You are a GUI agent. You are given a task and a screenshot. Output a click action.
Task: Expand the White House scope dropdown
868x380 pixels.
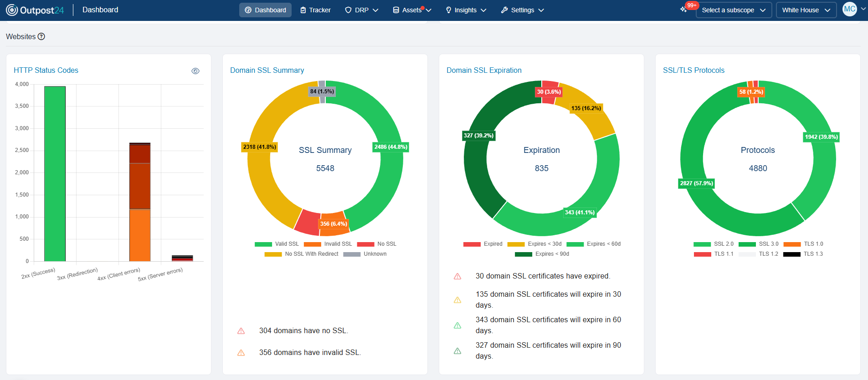pyautogui.click(x=806, y=10)
